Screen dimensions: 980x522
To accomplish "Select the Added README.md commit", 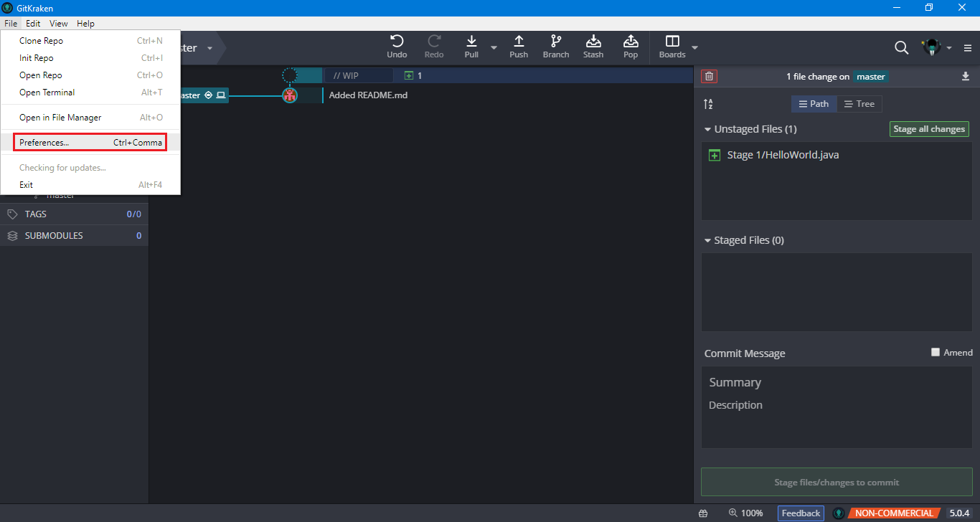I will 368,95.
